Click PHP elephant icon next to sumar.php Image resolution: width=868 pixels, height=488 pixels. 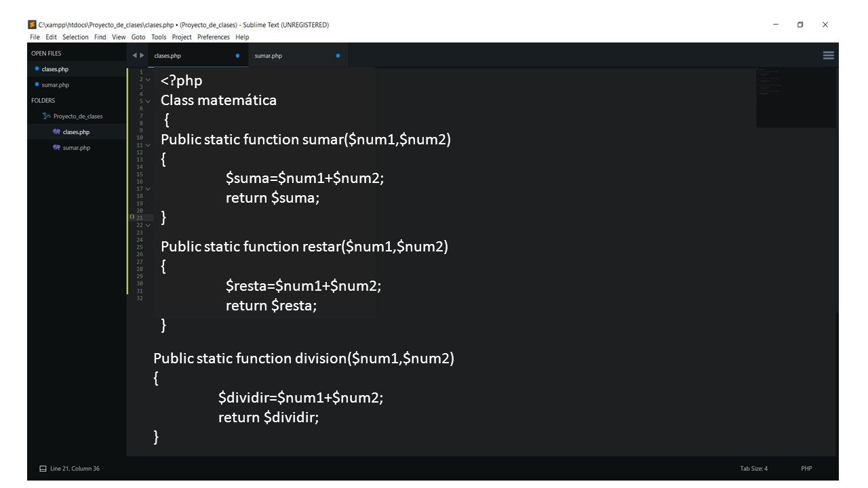click(x=56, y=147)
